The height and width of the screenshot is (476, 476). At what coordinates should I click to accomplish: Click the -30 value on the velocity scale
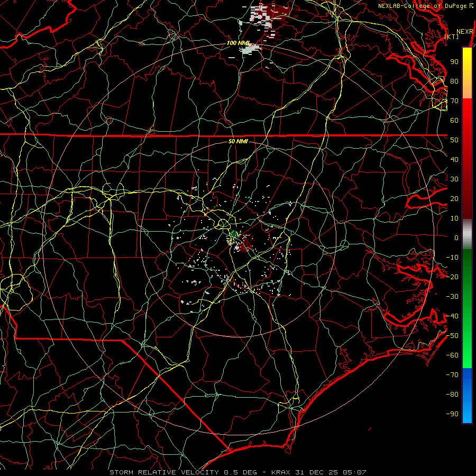pyautogui.click(x=452, y=297)
